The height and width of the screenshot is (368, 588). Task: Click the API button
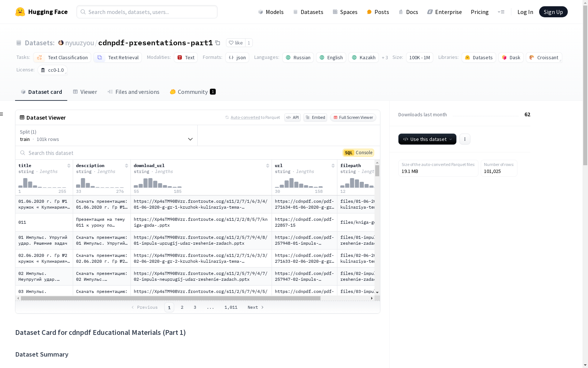pyautogui.click(x=293, y=117)
